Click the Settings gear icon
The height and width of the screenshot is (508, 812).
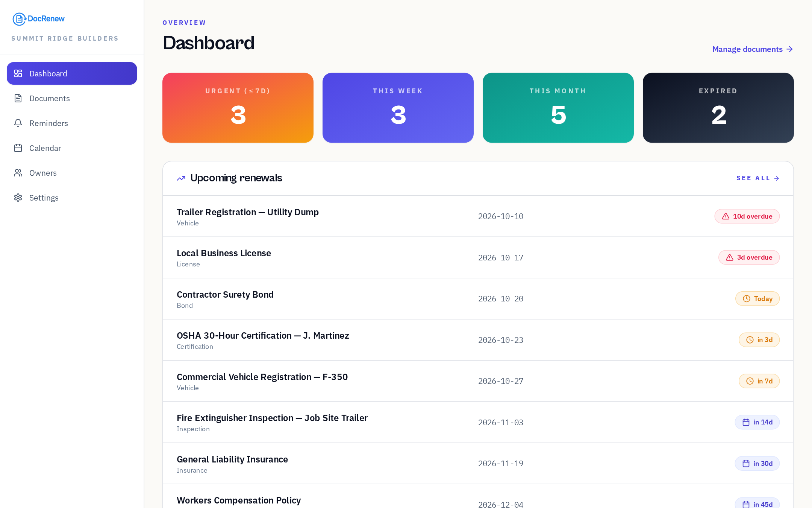tap(18, 198)
